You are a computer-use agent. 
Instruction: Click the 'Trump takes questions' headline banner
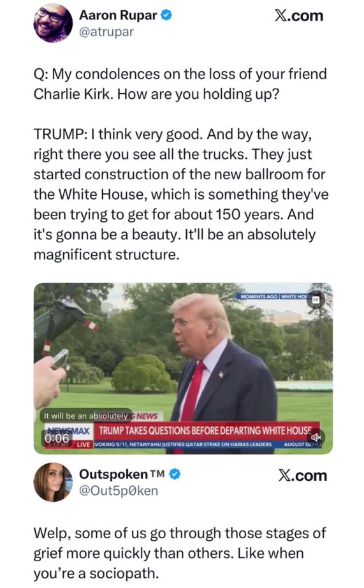pos(205,430)
